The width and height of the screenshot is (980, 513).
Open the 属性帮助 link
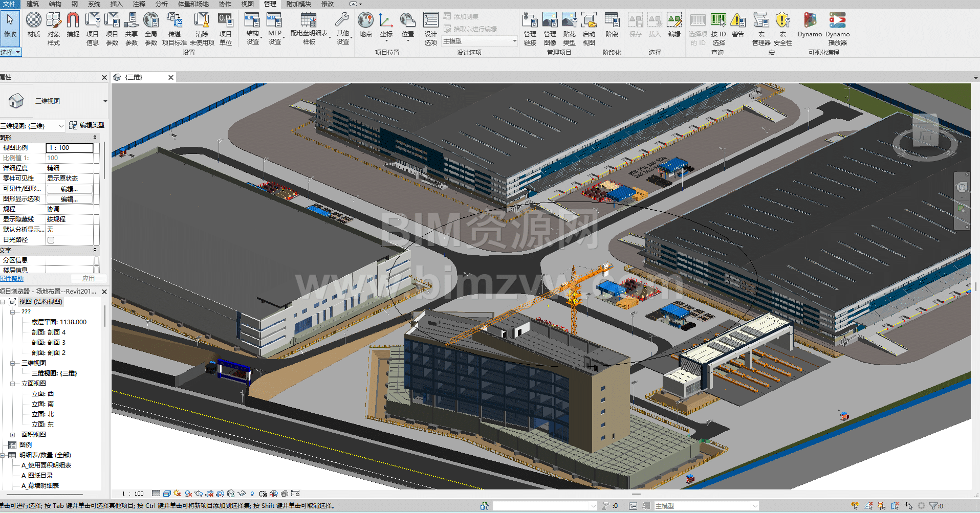click(x=12, y=279)
